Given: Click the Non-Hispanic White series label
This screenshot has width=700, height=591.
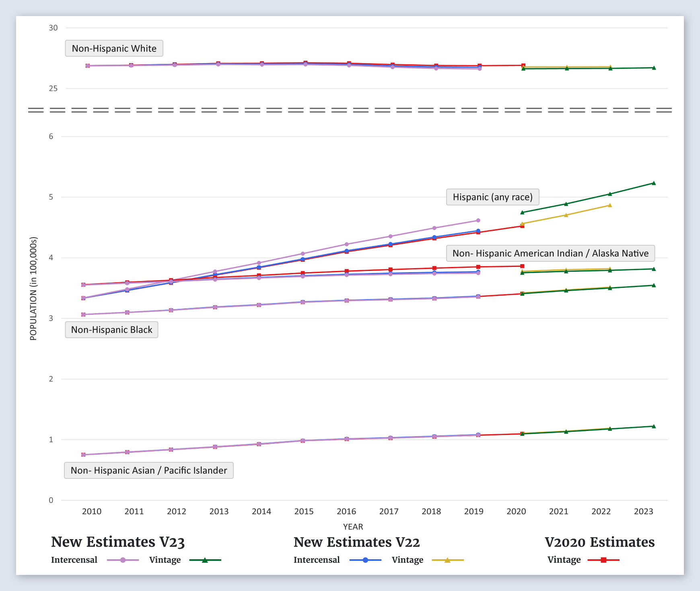Looking at the screenshot, I should (114, 48).
